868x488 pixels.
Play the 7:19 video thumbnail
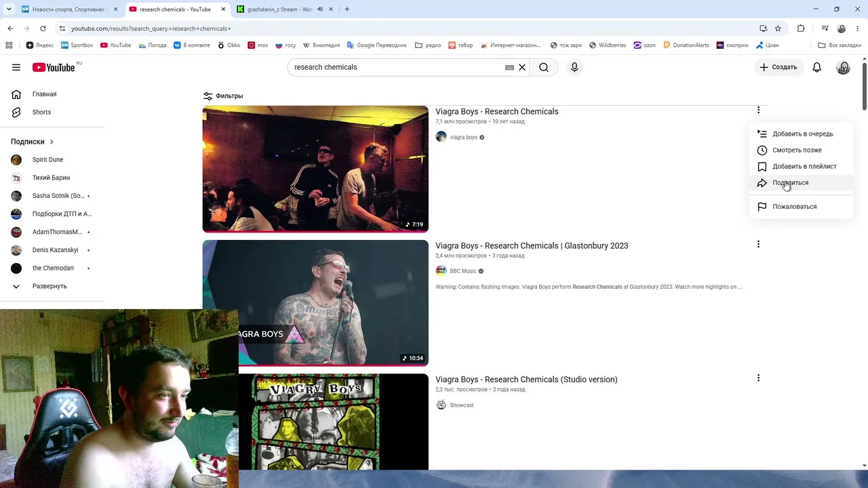pos(315,169)
